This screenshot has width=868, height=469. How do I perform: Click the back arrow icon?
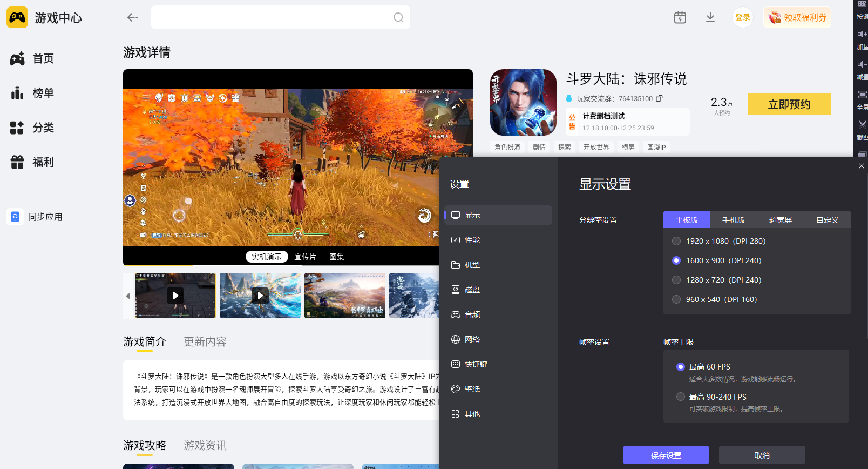132,18
